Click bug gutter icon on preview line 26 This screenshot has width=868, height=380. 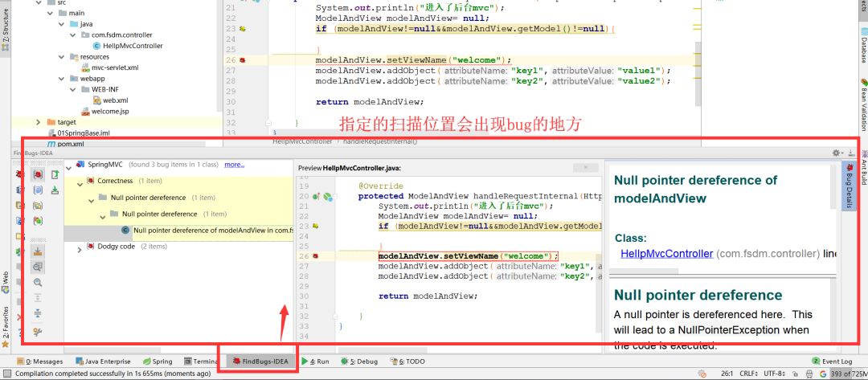tap(316, 256)
